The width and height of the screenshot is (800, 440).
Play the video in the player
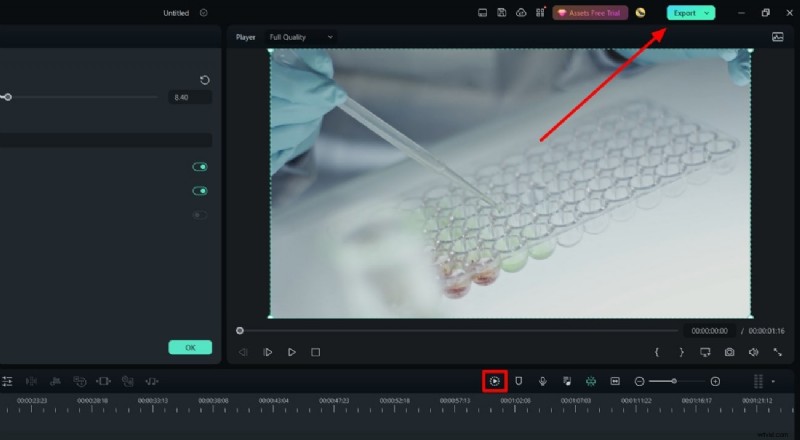(x=291, y=352)
